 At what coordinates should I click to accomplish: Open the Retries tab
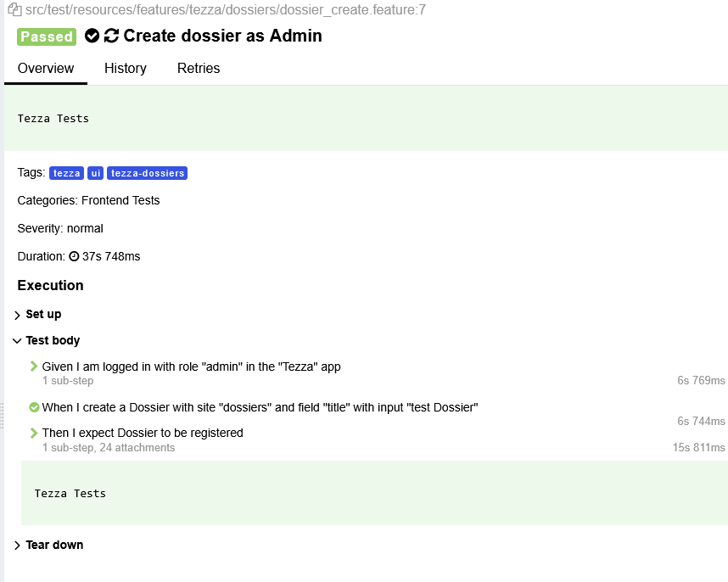(199, 68)
